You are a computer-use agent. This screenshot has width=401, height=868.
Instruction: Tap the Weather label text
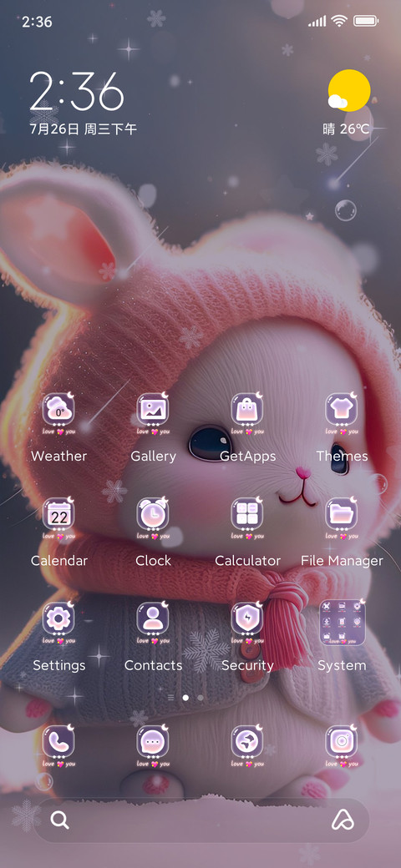(58, 457)
